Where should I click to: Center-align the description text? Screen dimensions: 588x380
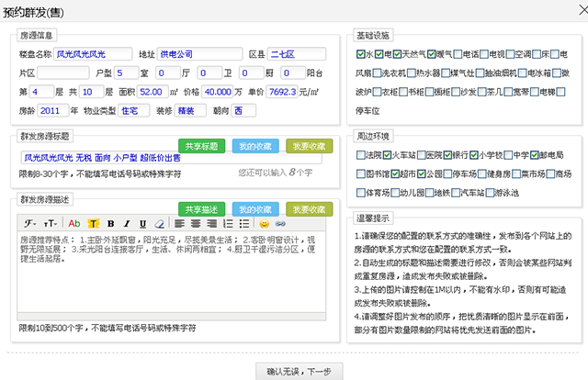click(196, 224)
